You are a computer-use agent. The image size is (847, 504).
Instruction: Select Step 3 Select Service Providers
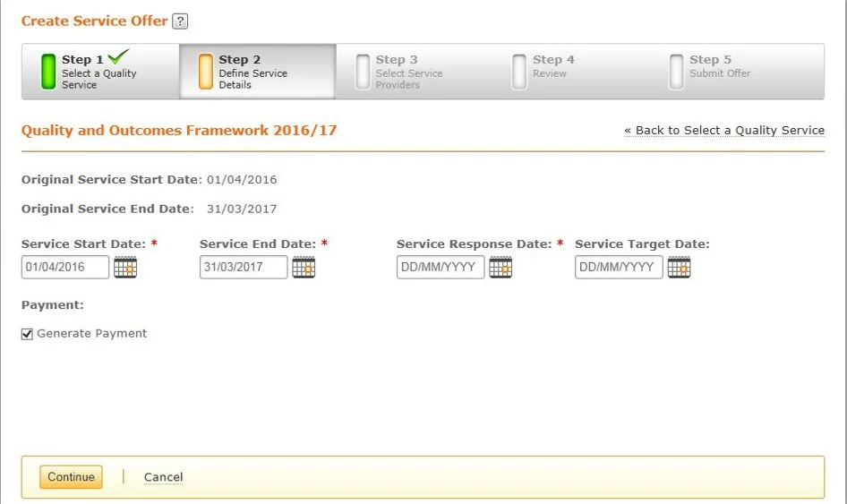(x=415, y=72)
